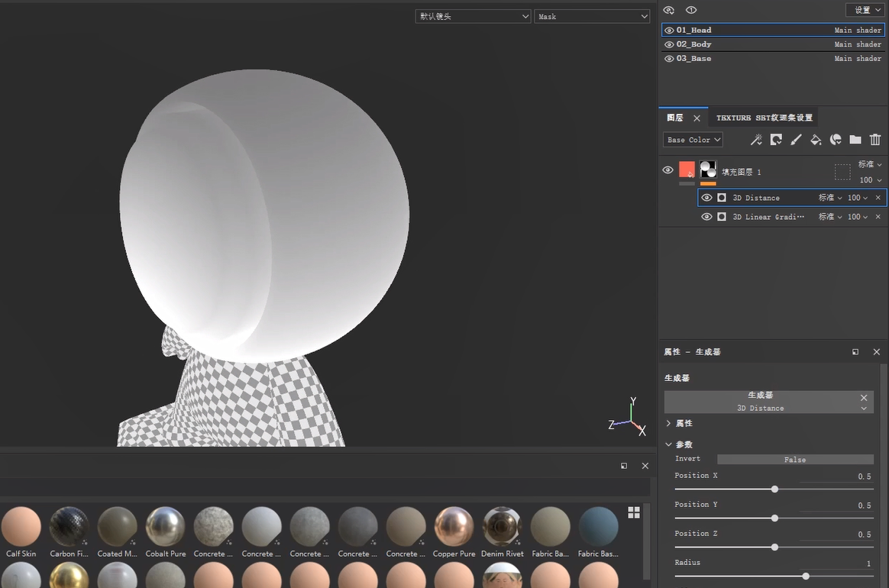Click the Position Z slider handle

[774, 548]
